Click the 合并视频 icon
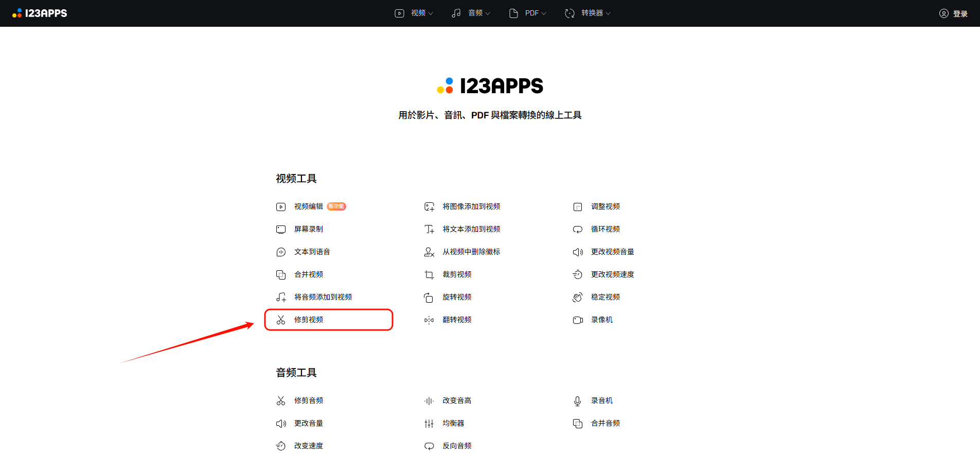The height and width of the screenshot is (469, 980). pos(281,275)
